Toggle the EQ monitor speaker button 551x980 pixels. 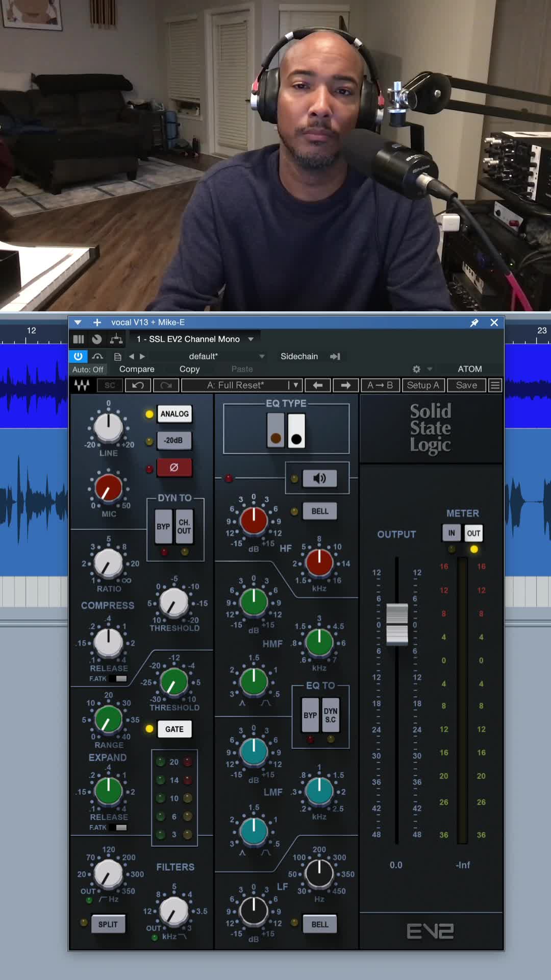pyautogui.click(x=319, y=478)
